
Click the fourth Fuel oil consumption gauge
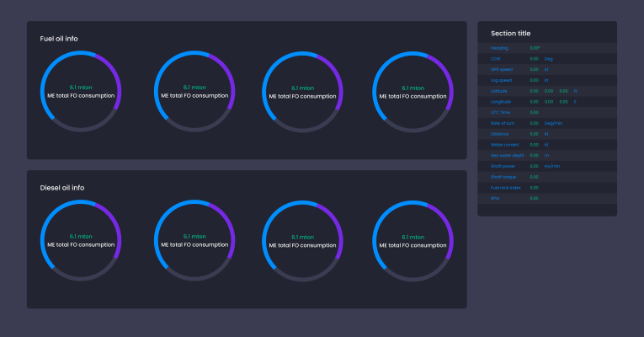412,91
